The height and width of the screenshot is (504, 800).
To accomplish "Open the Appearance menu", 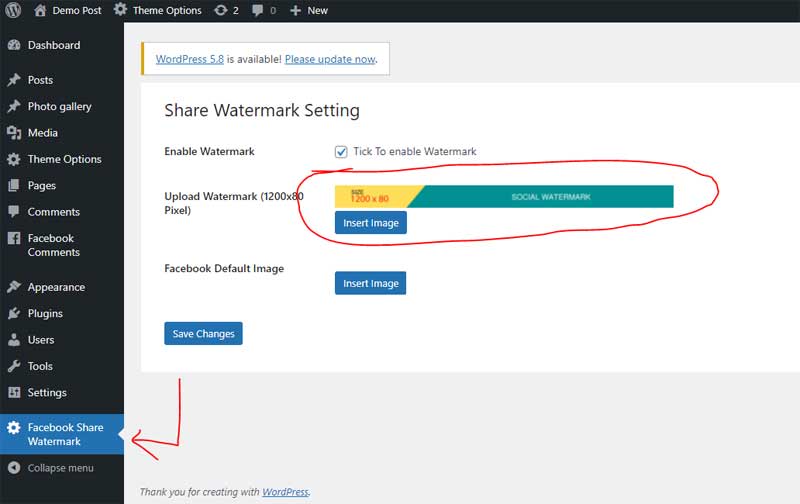I will point(56,287).
